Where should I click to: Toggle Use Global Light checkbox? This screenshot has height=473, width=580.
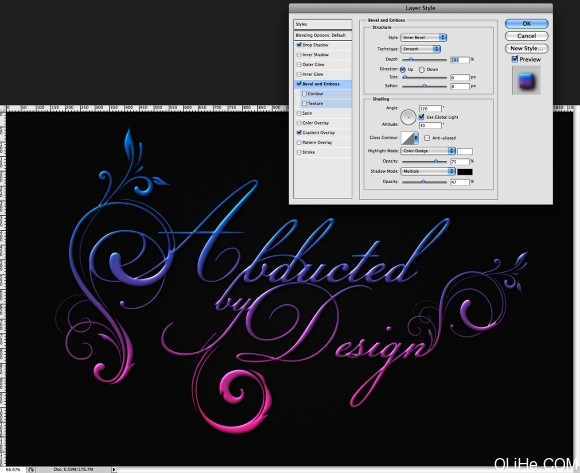(x=421, y=117)
